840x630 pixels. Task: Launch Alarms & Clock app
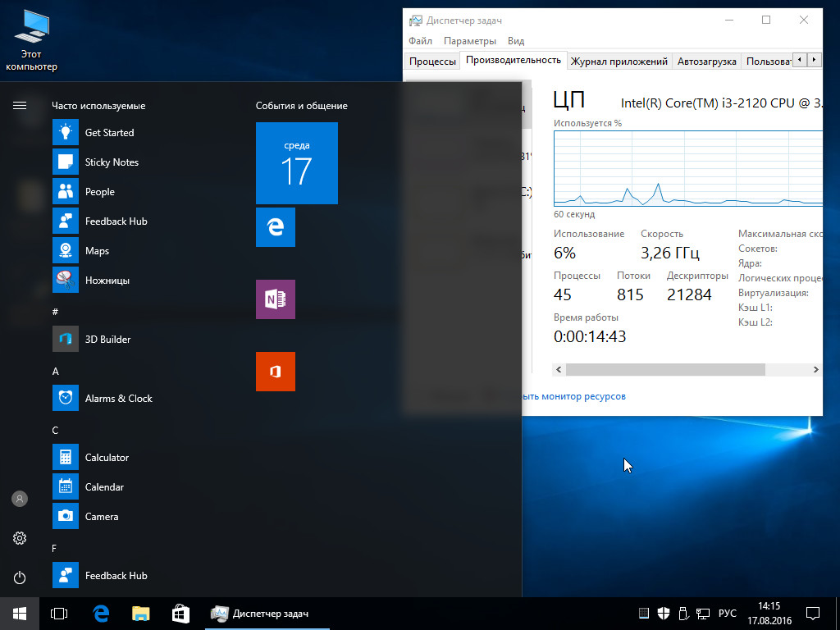tap(118, 399)
